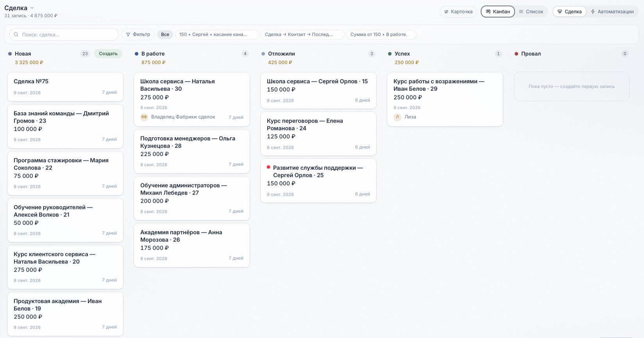644x338 pixels.
Task: Focus the Поиск: сделка search field
Action: [64, 34]
